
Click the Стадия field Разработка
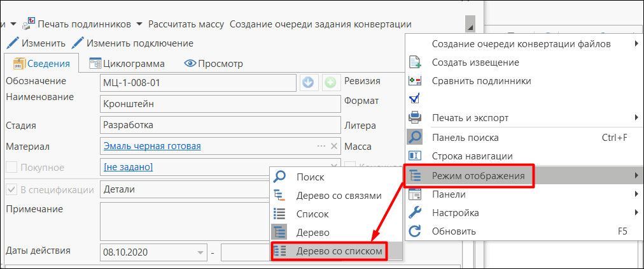click(x=220, y=125)
